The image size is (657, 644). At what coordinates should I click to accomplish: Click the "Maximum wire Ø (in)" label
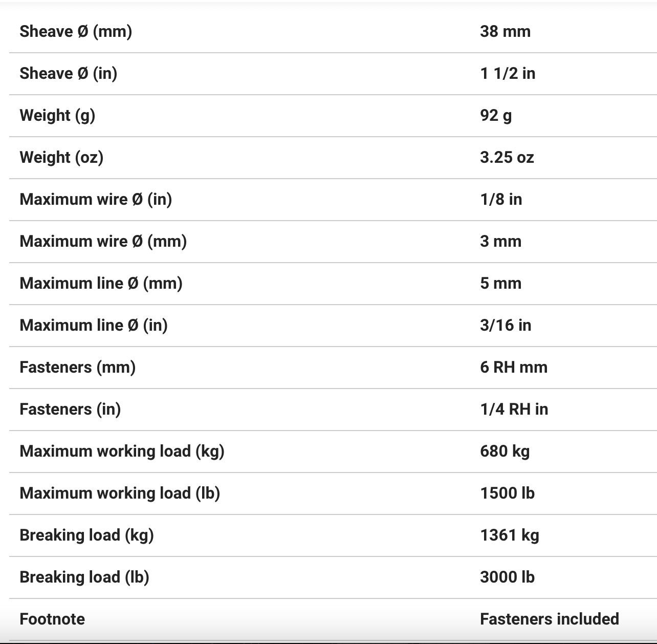pos(96,200)
